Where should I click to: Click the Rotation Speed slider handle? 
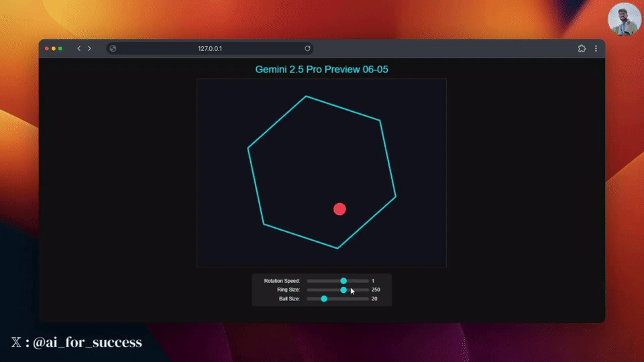pyautogui.click(x=343, y=281)
